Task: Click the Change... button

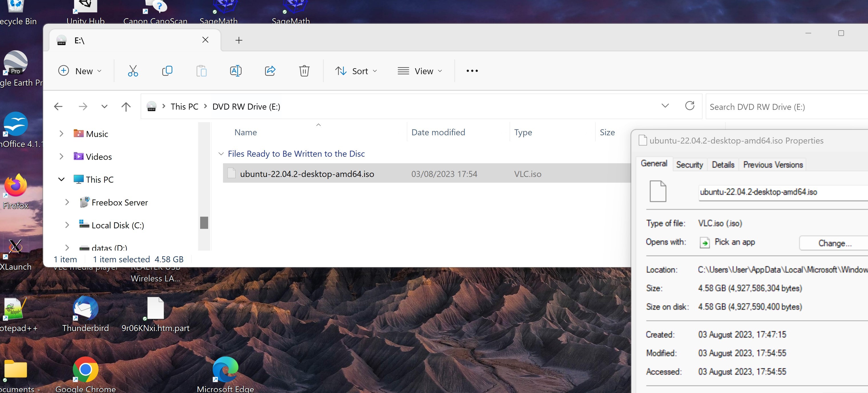Action: click(x=834, y=243)
